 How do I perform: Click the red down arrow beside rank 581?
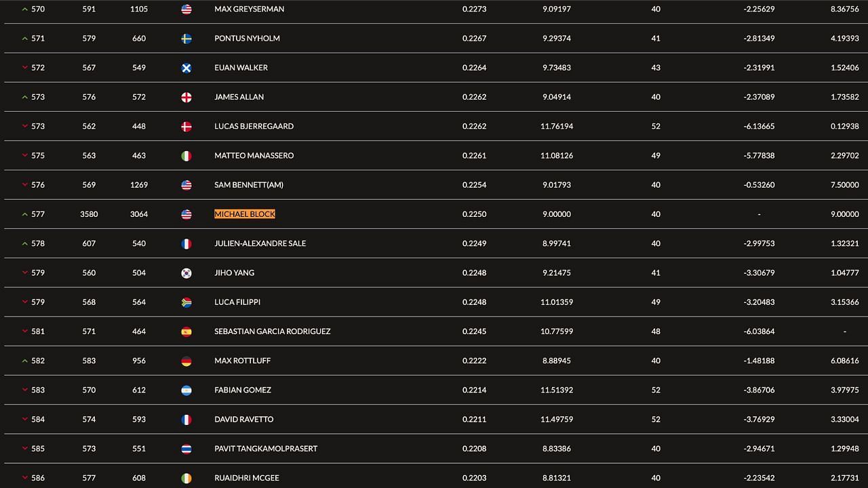click(25, 331)
